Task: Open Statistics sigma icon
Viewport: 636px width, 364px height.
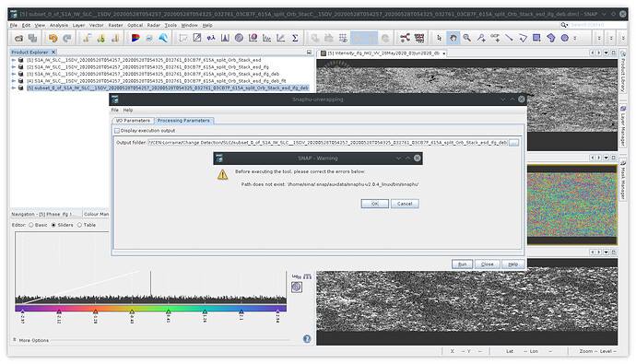Action: point(295,38)
